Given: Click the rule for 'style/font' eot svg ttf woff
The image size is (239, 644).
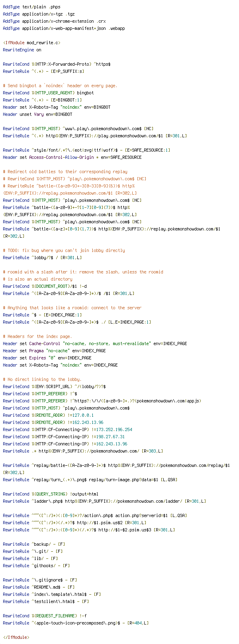Looking at the screenshot, I should 86,150.
